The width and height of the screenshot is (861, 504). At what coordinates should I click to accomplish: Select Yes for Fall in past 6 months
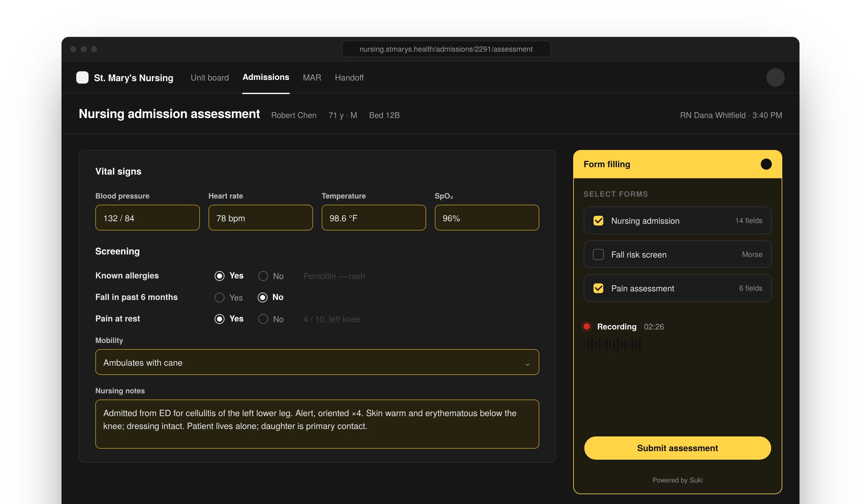click(x=219, y=297)
